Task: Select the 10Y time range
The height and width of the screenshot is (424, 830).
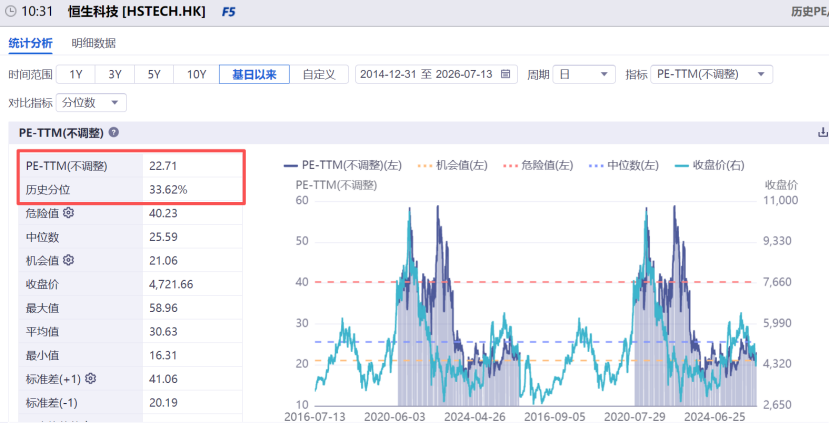Action: 196,74
